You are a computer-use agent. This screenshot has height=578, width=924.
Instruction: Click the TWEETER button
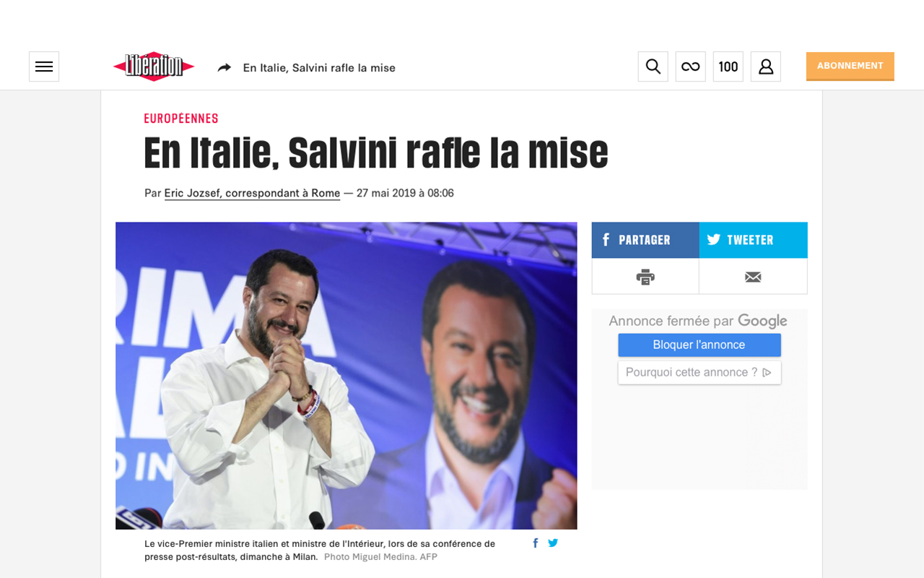point(753,240)
